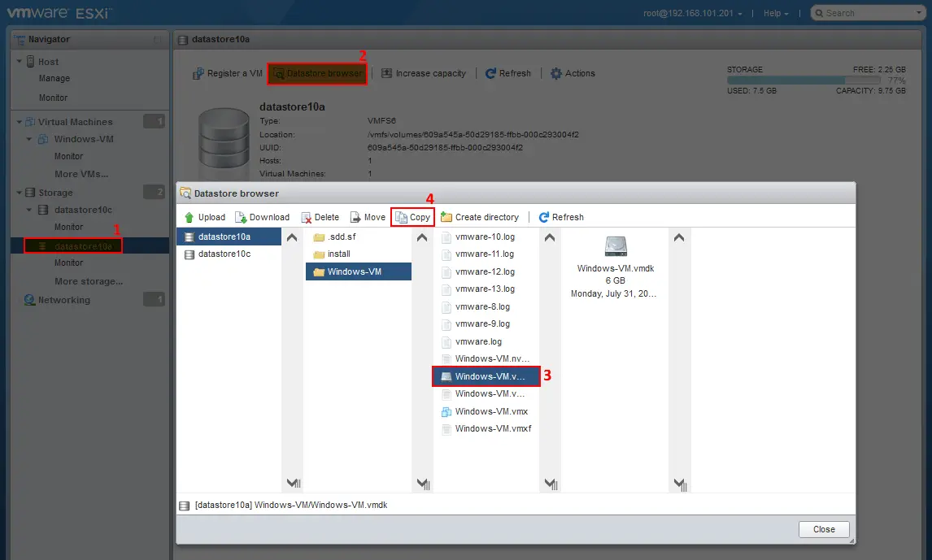Click the storage usage progress bar
Viewport: 932px width, 560px height.
point(803,80)
